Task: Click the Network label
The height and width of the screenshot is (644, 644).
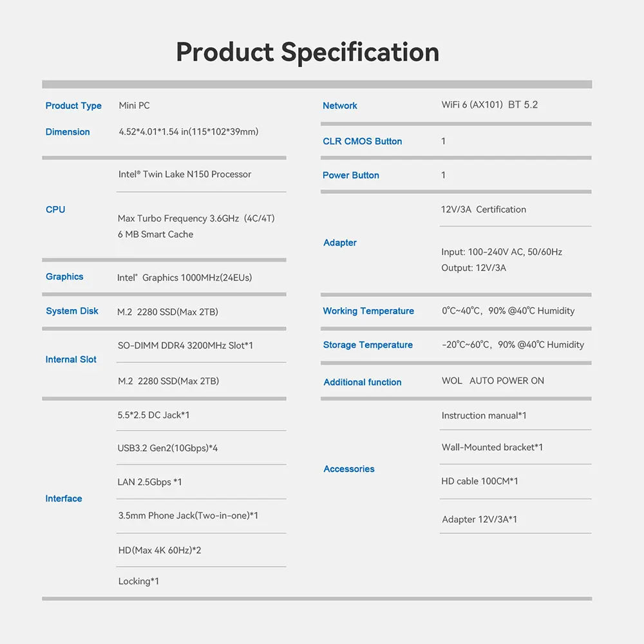Action: point(340,106)
